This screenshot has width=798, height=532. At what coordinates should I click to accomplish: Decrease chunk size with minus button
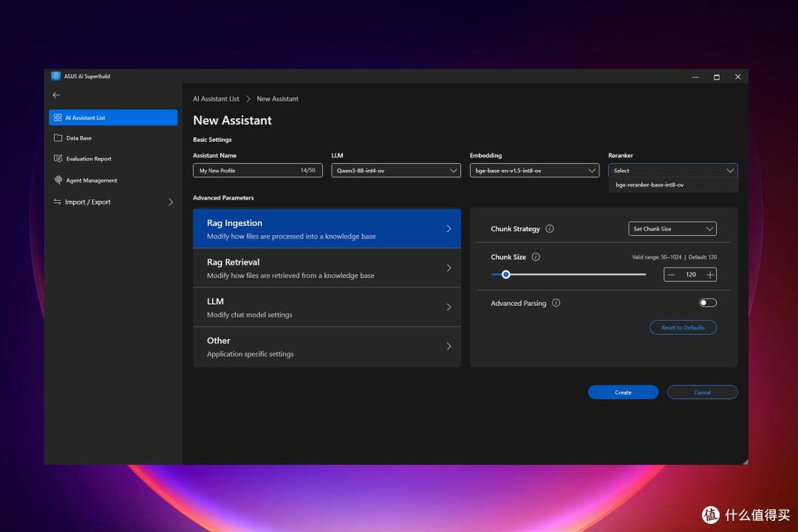coord(671,275)
